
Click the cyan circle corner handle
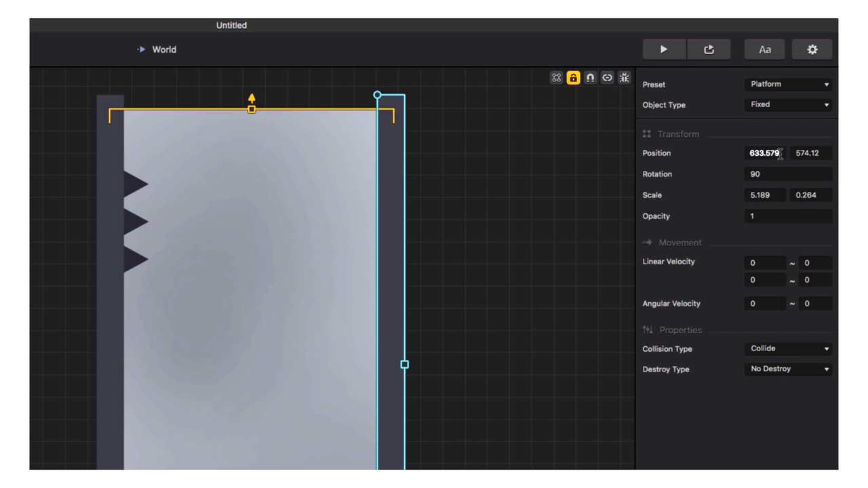point(378,95)
